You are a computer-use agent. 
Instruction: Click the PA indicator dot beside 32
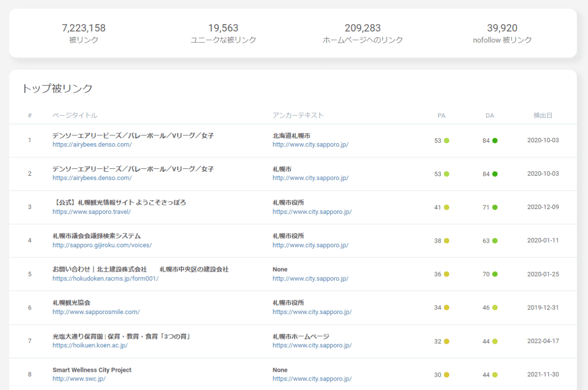[446, 341]
